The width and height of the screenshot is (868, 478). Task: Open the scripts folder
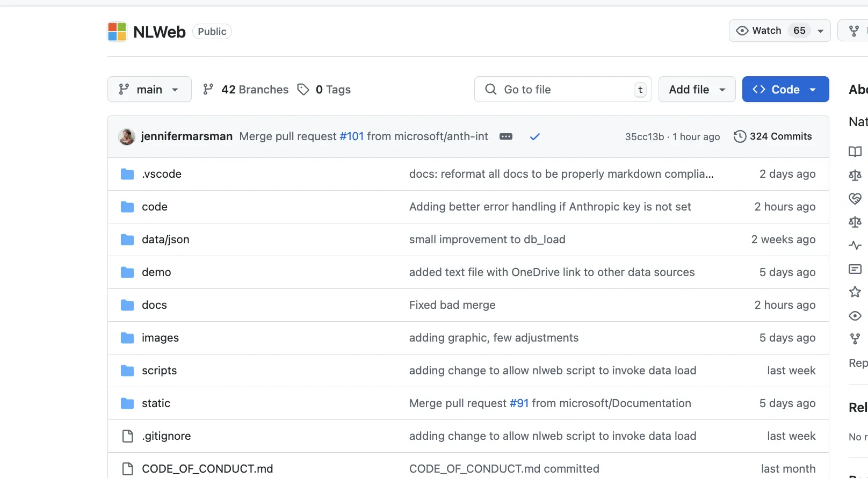tap(159, 371)
